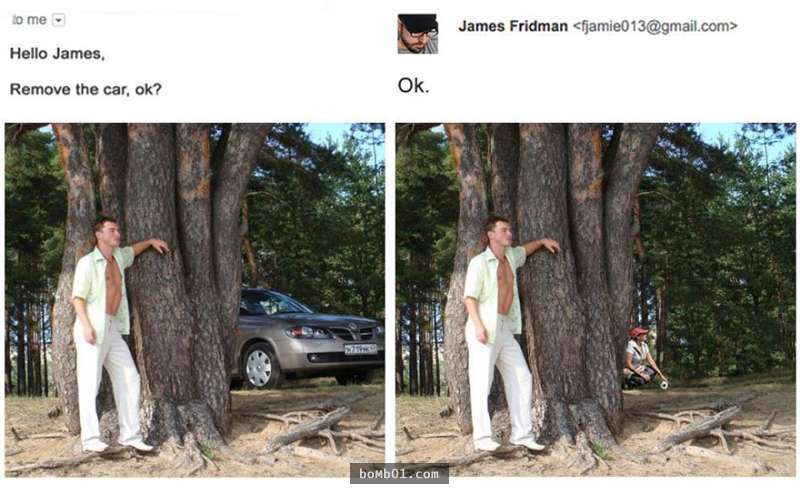Click the small wheel beside crouching woman
The image size is (800, 494).
coord(664,384)
